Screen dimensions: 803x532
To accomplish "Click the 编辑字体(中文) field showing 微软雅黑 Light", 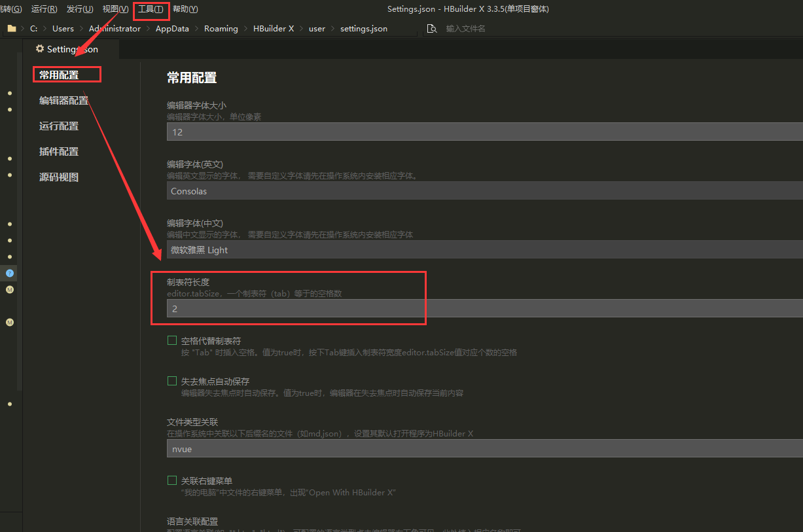I will [x=485, y=250].
